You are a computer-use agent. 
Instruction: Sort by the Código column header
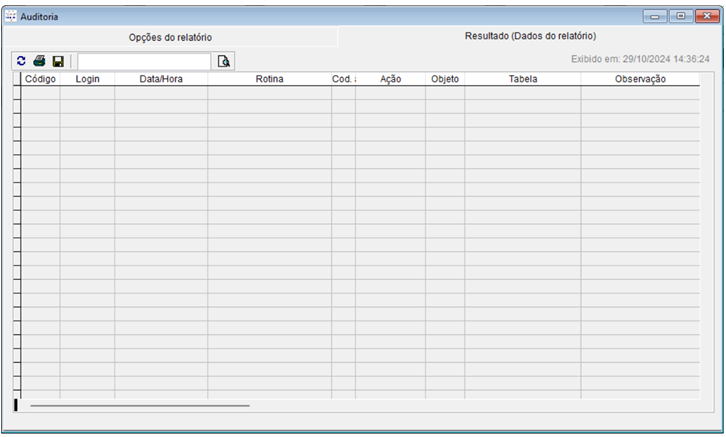(x=40, y=79)
